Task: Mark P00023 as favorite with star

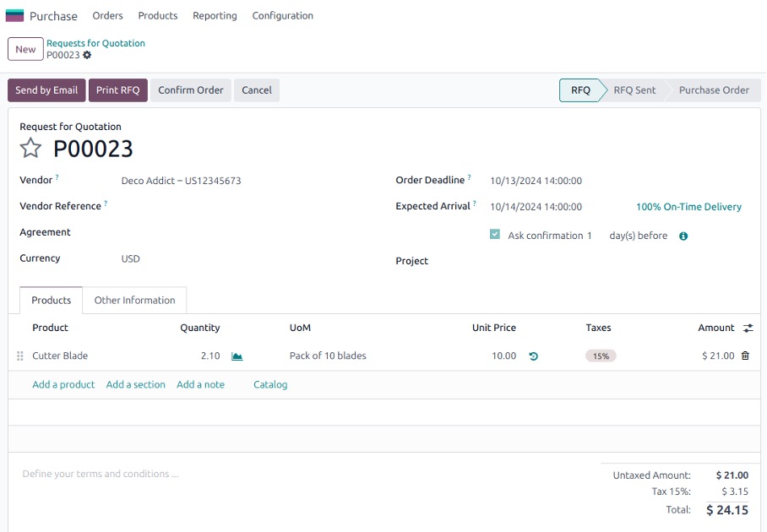Action: click(x=30, y=148)
